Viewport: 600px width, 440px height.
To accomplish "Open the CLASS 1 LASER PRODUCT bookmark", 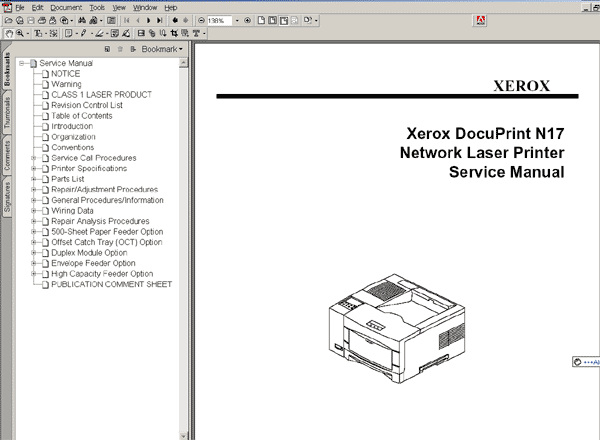I will coord(101,95).
